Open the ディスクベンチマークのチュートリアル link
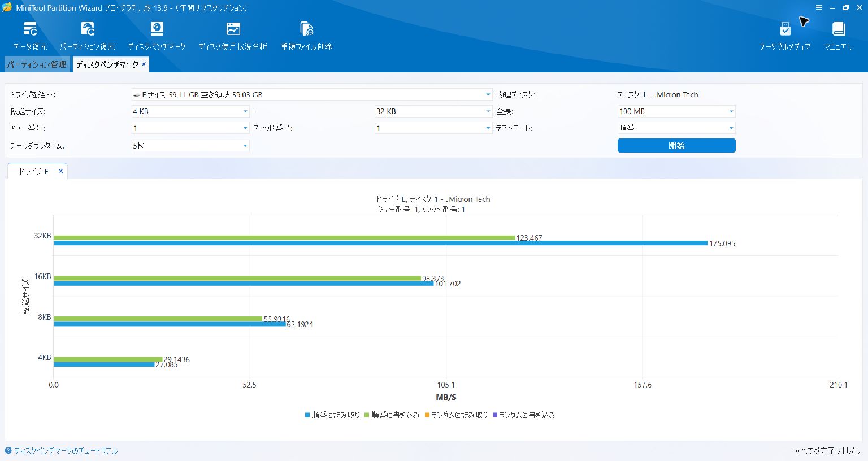The height and width of the screenshot is (461, 868). [66, 451]
